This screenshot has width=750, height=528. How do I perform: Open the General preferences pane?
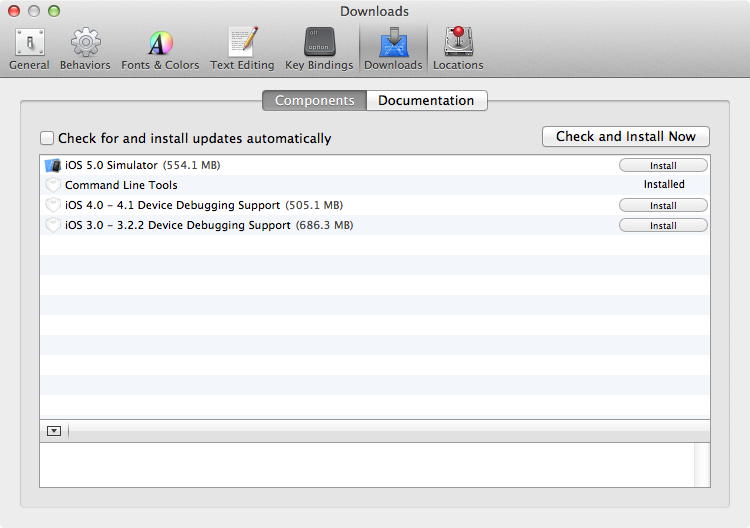click(x=29, y=49)
